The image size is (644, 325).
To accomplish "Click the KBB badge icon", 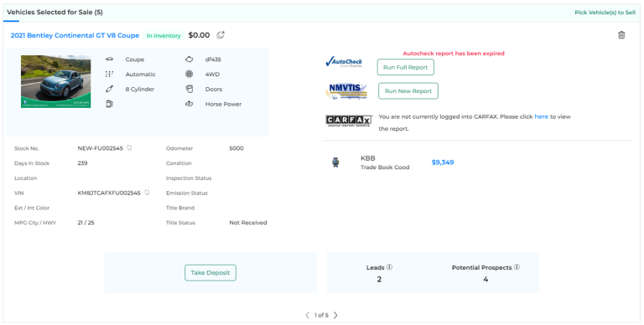I will (x=335, y=162).
